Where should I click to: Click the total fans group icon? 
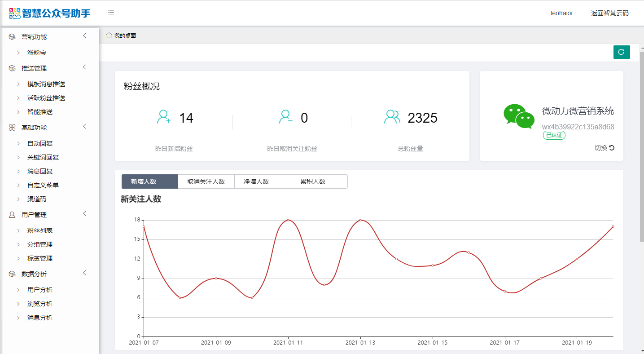point(392,117)
